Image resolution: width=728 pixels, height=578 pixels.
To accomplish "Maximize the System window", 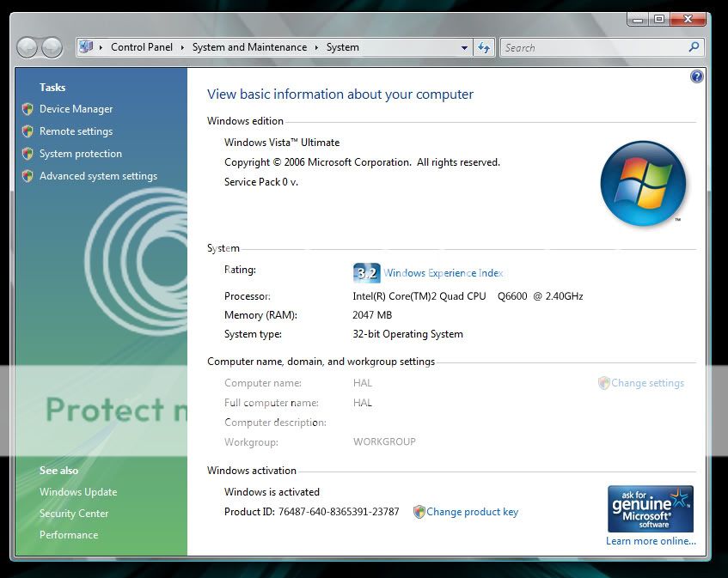I will (659, 19).
